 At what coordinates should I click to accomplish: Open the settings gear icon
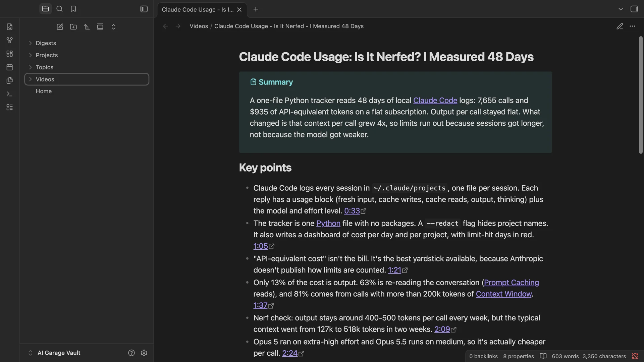coord(144,353)
